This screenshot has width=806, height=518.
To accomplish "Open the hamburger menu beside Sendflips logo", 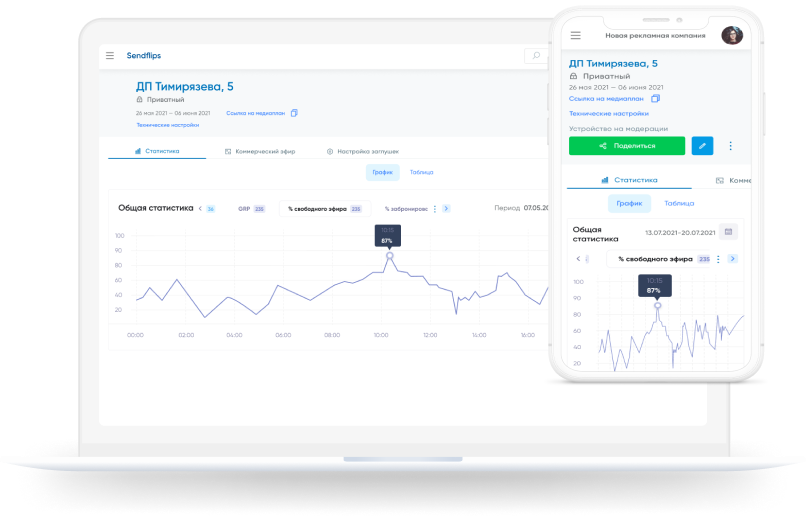I will [109, 56].
